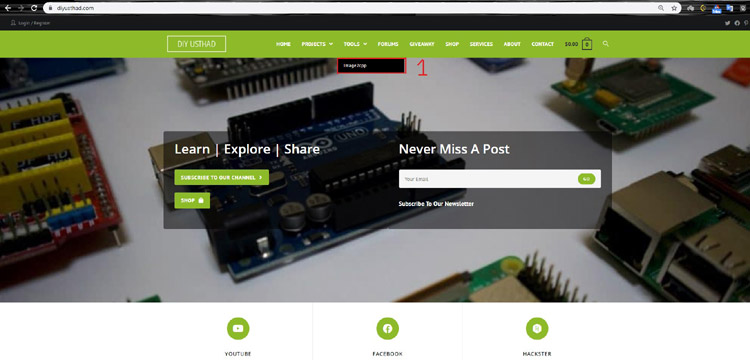Bookmark this page with the star icon
750x360 pixels.
point(674,8)
